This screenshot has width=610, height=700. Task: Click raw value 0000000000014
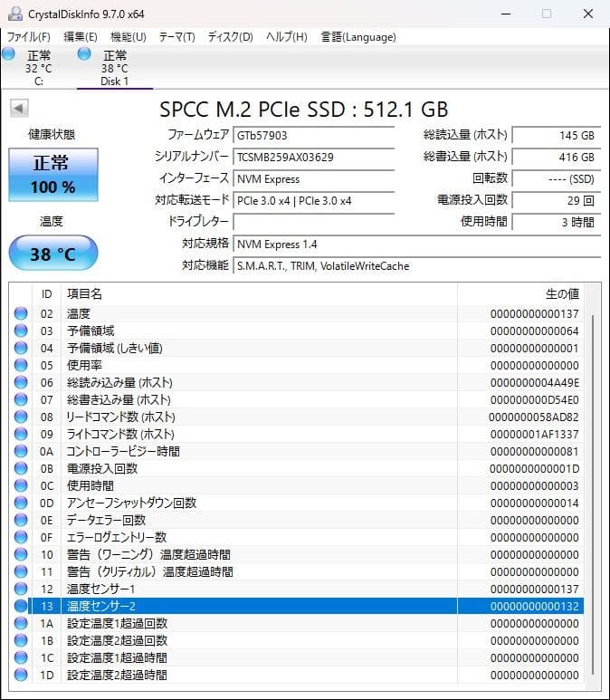click(x=534, y=503)
